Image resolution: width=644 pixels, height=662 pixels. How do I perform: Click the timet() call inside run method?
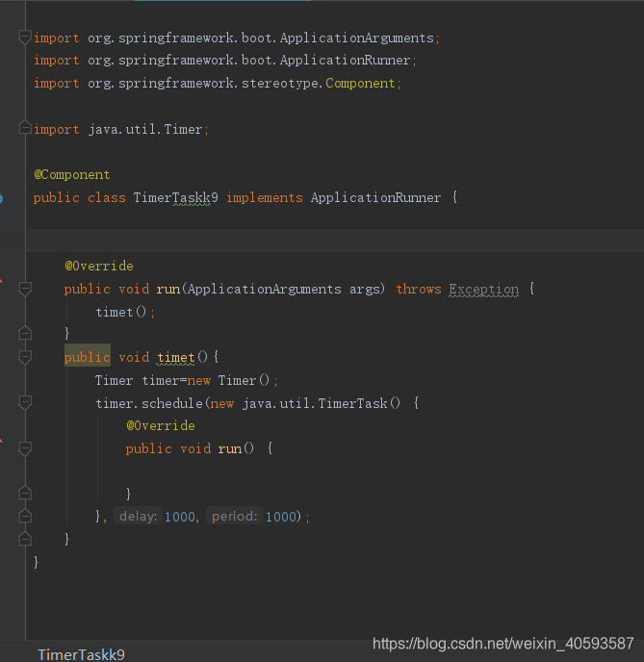pos(120,312)
